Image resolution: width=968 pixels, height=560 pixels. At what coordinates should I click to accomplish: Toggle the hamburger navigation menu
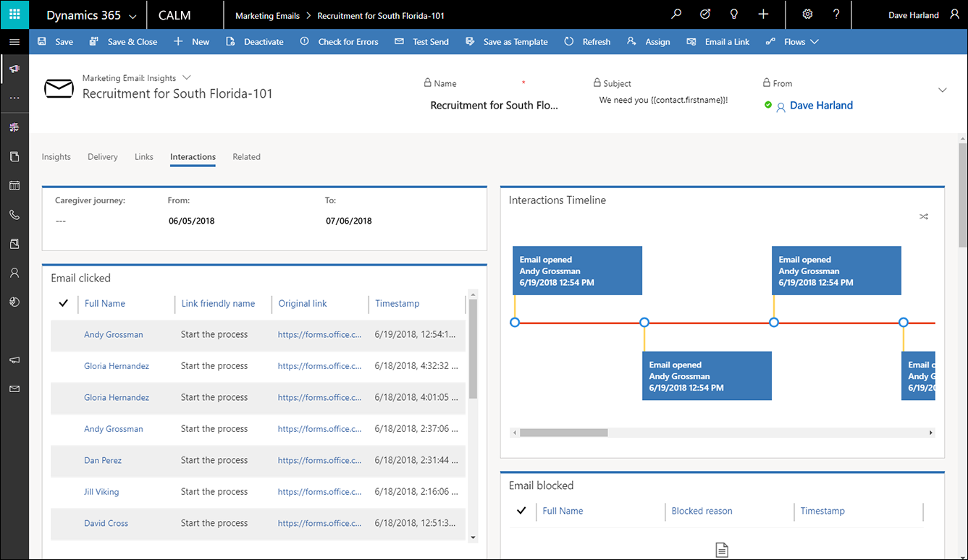pos(14,42)
